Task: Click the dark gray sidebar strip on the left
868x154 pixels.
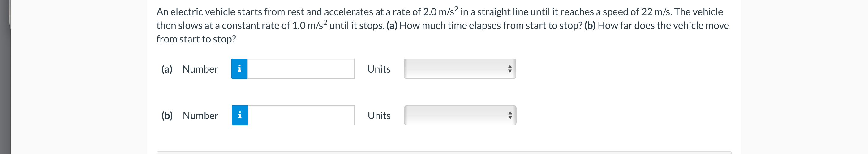Action: tap(5, 77)
